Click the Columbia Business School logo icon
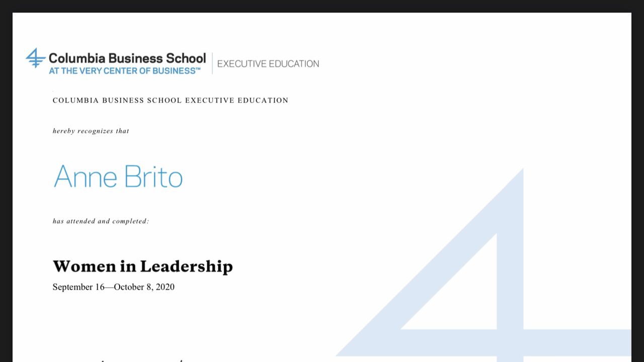 [x=35, y=58]
